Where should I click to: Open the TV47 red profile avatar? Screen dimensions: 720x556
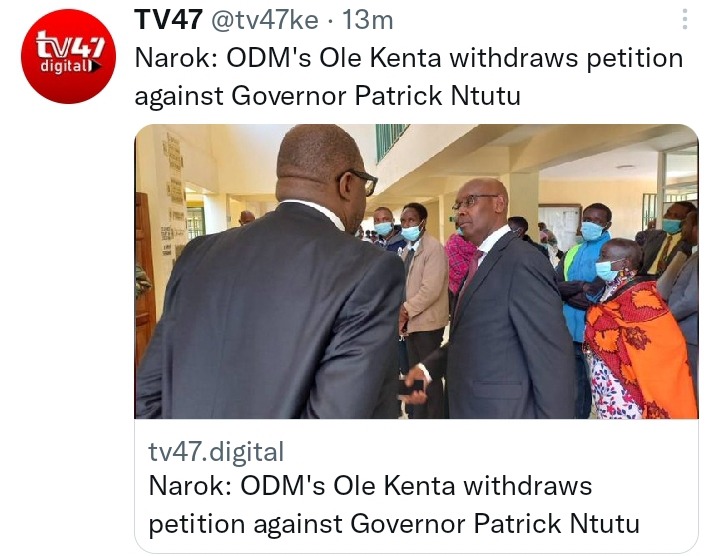(68, 56)
